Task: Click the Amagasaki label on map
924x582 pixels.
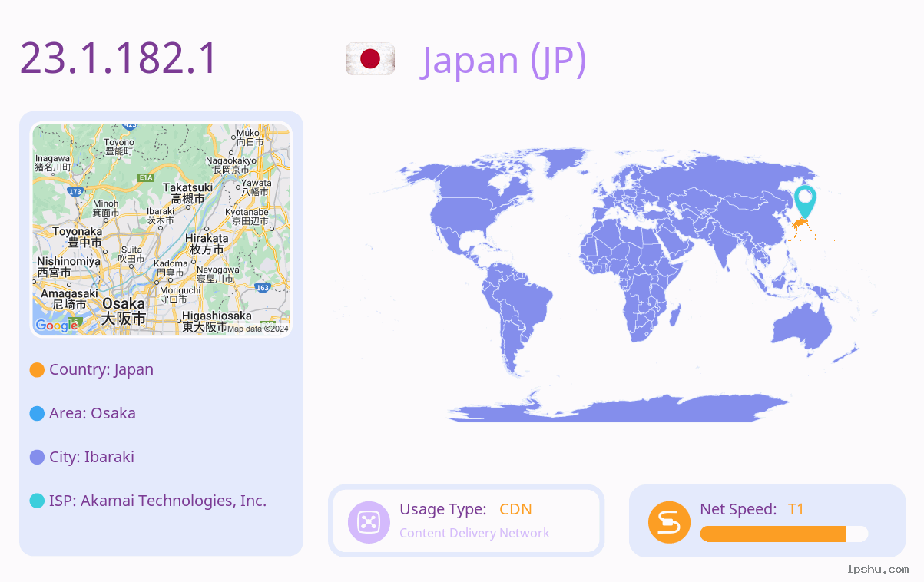Action: coord(69,299)
